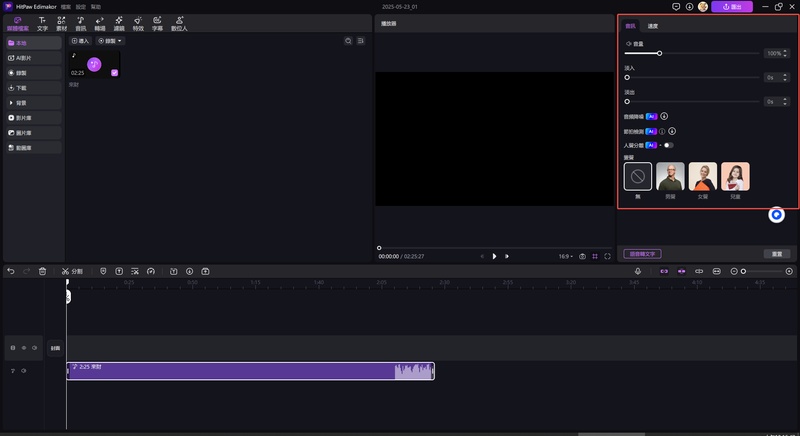800x436 pixels.
Task: Open the 音訊 (Audio) library tab in top toolbar
Action: tap(81, 23)
